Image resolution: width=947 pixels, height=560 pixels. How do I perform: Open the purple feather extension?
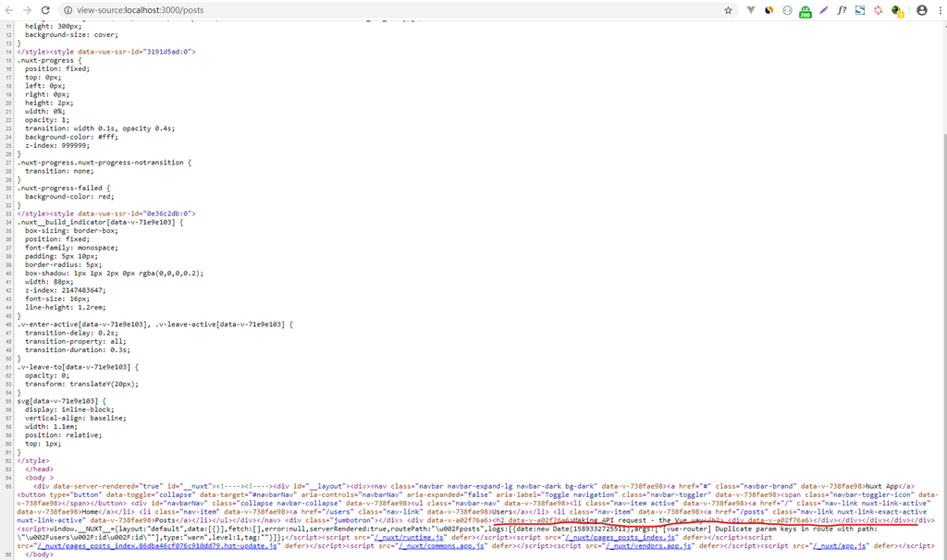pos(823,10)
